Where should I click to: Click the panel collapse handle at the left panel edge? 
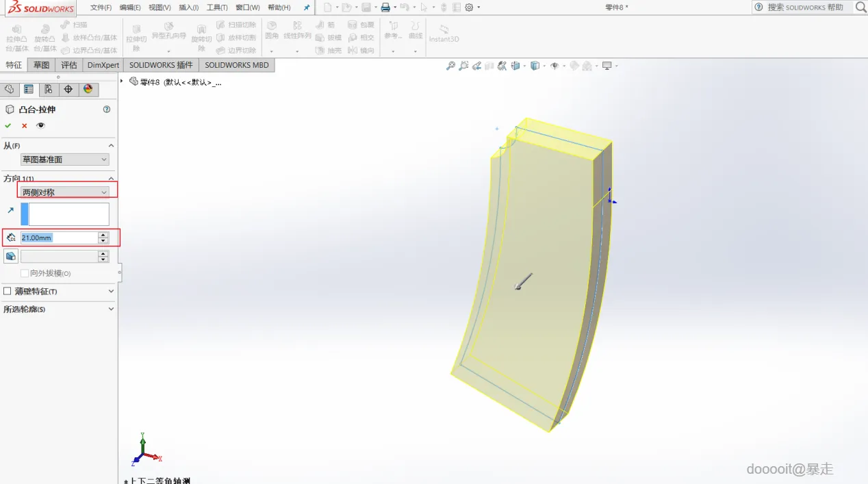point(119,272)
